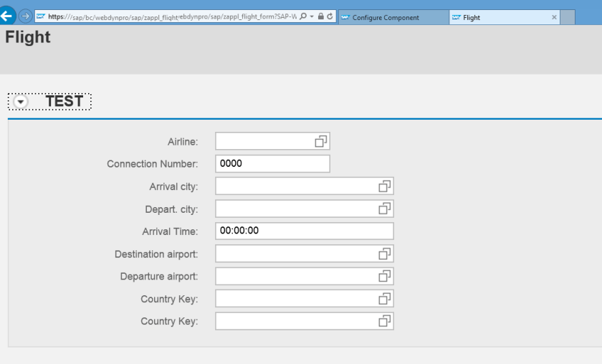Go back with the browser back arrow
The width and height of the screenshot is (602, 364).
point(7,16)
